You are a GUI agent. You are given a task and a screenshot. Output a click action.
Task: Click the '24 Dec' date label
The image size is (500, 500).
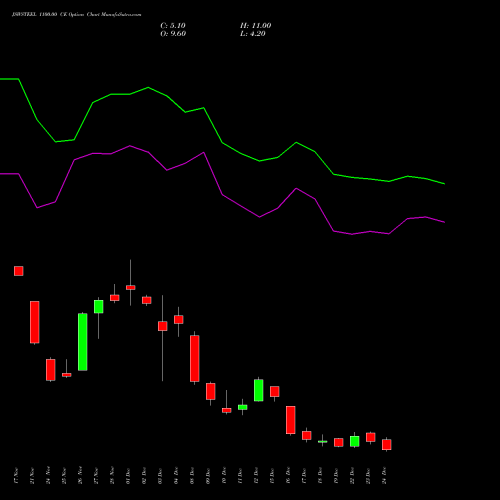[x=384, y=476]
